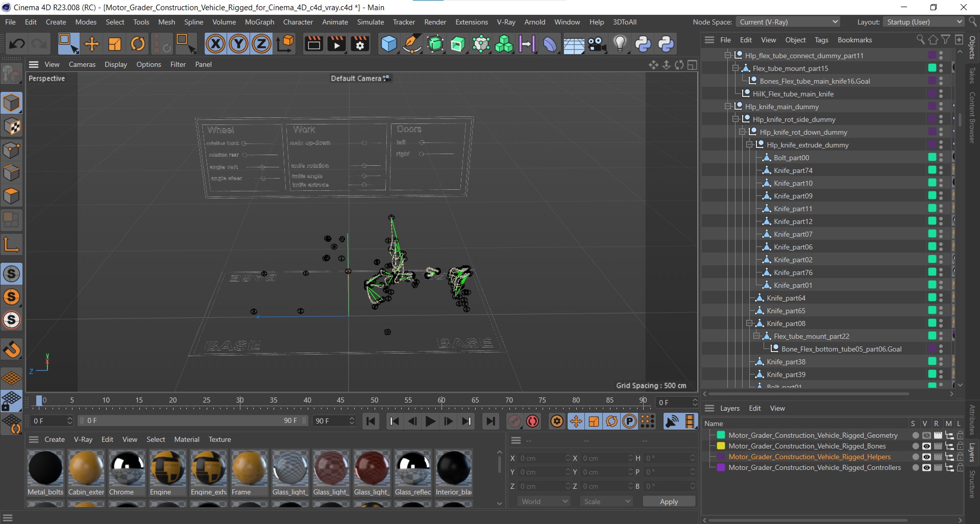Go to start of timeline
The image size is (980, 524).
pyautogui.click(x=371, y=421)
